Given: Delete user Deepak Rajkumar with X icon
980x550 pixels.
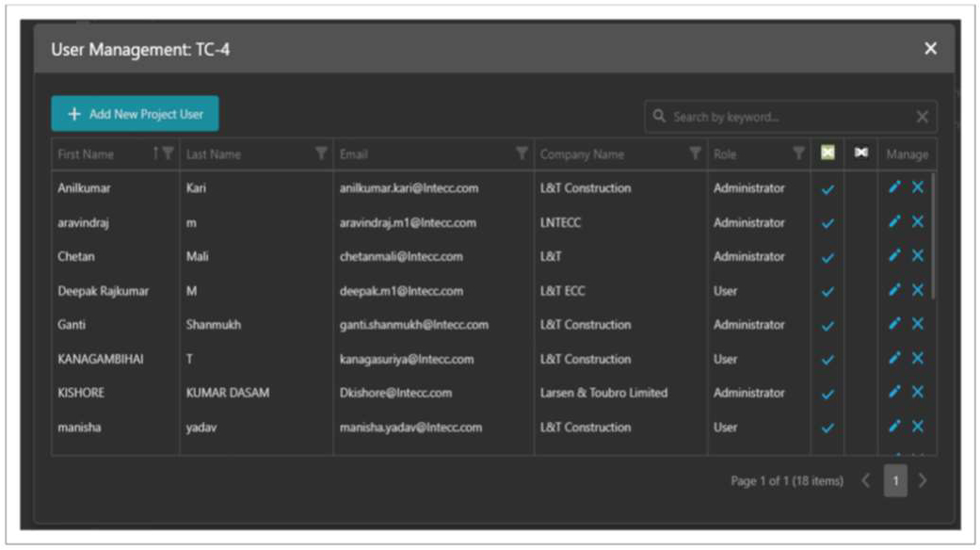Looking at the screenshot, I should click(918, 290).
